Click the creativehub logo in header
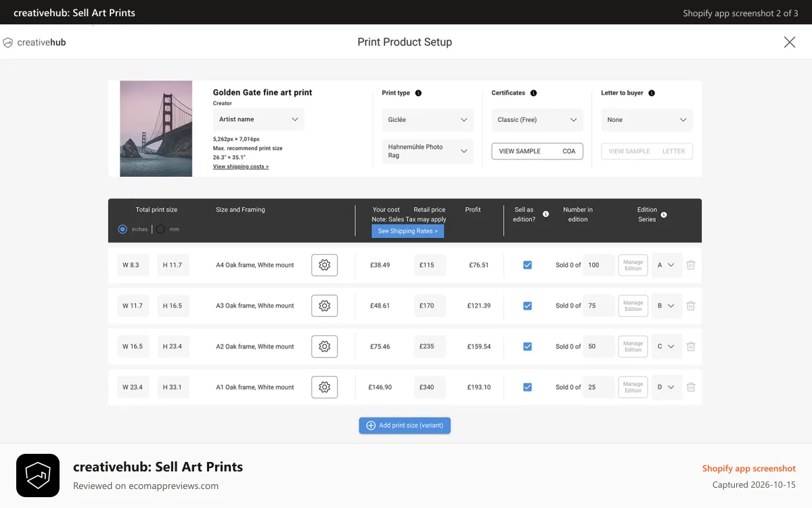Viewport: 812px width, 508px height. (35, 42)
